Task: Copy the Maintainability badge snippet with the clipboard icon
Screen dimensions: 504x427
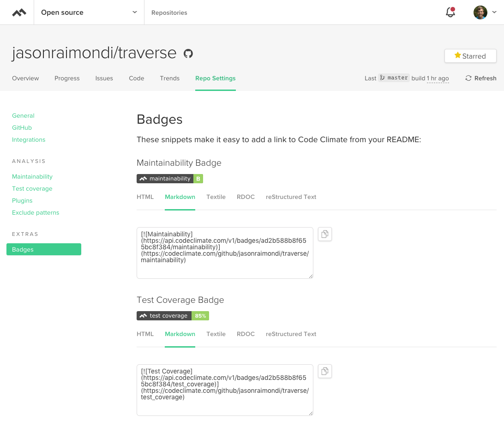Action: (x=324, y=234)
